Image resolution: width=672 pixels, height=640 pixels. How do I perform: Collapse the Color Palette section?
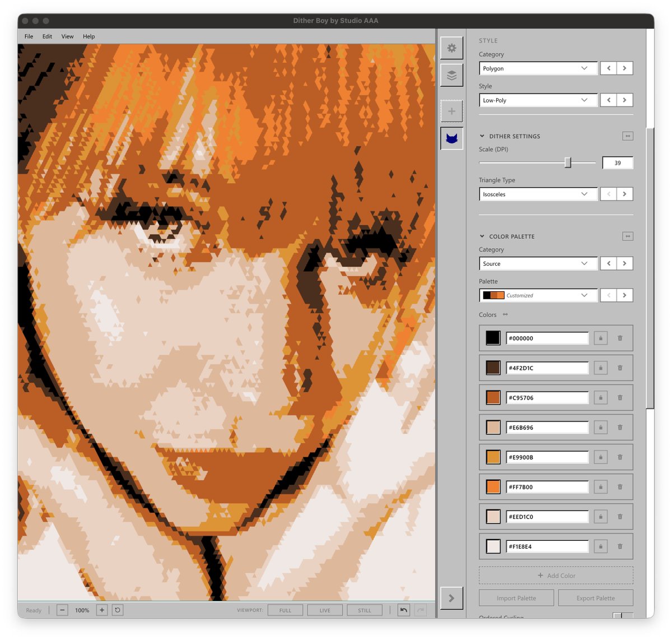[x=482, y=236]
